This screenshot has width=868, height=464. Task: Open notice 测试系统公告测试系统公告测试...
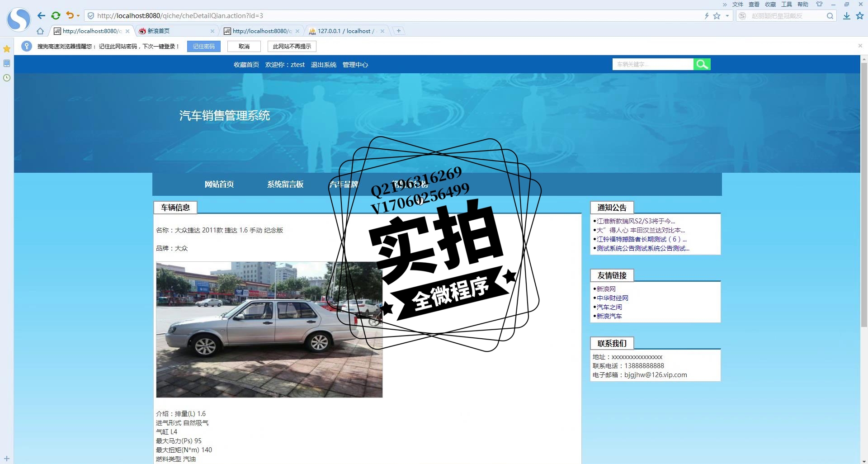pyautogui.click(x=643, y=248)
